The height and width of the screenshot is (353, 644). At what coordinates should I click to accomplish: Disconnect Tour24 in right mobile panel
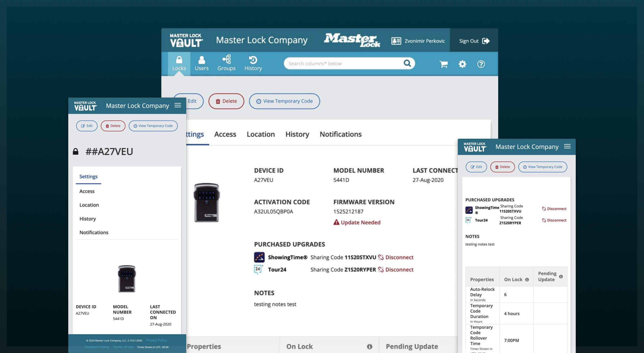point(554,220)
